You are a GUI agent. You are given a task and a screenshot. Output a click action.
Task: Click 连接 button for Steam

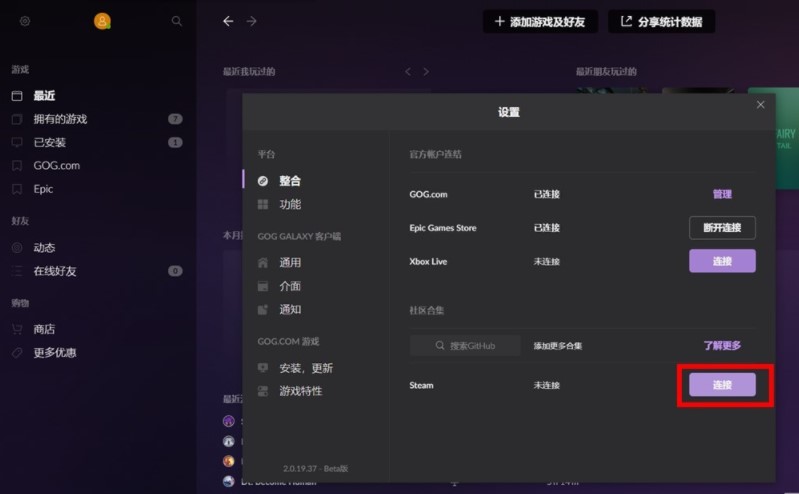[x=722, y=385]
